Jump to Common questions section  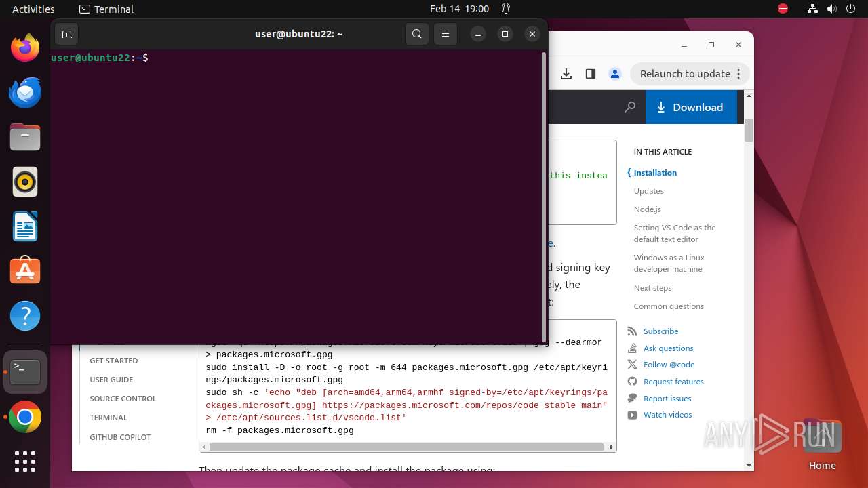click(x=669, y=306)
